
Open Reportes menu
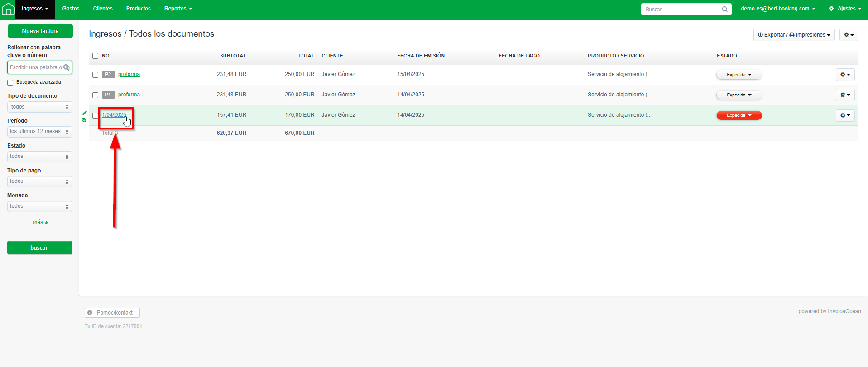click(178, 9)
